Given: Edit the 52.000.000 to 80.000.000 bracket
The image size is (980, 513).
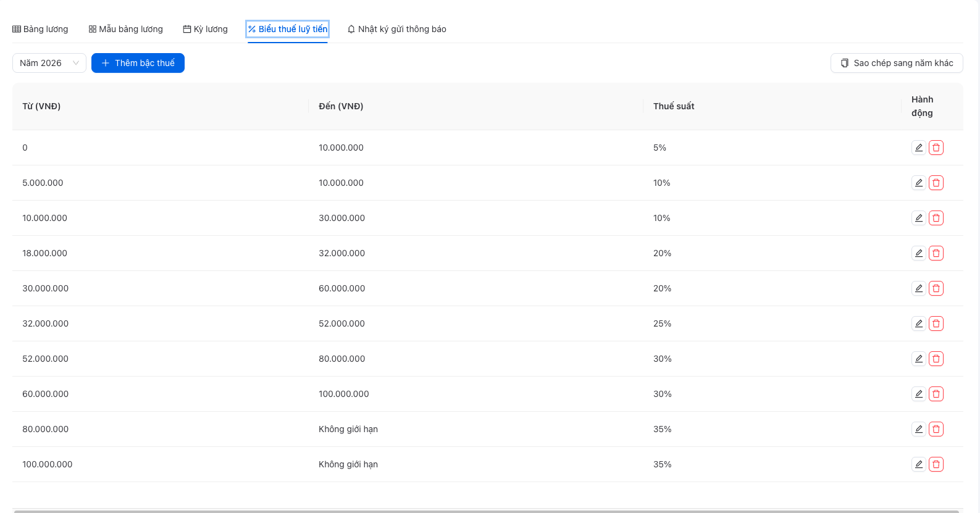Looking at the screenshot, I should (x=919, y=359).
